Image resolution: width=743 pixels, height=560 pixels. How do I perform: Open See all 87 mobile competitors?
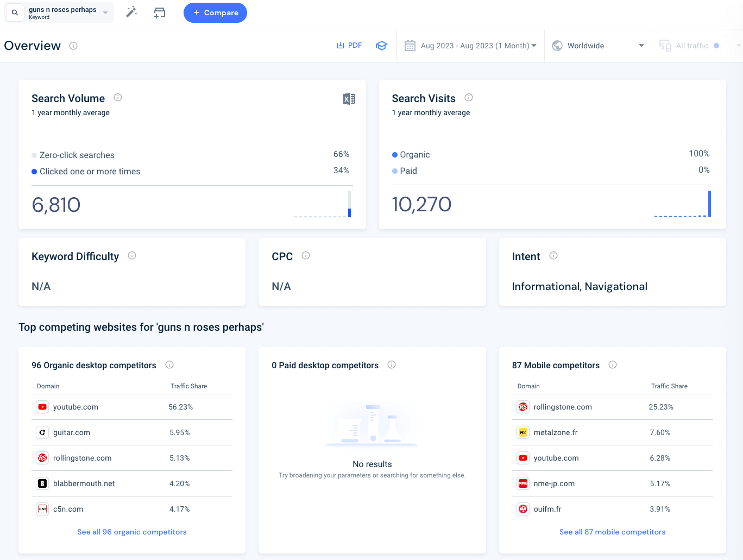coord(612,532)
